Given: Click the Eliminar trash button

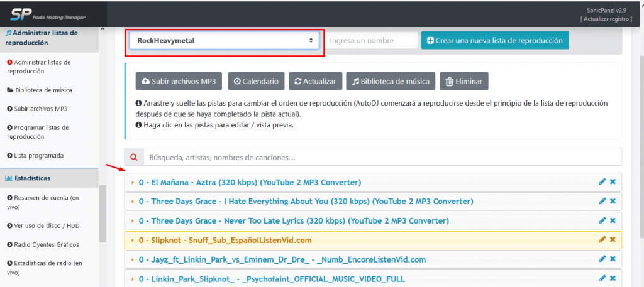Looking at the screenshot, I should [464, 81].
